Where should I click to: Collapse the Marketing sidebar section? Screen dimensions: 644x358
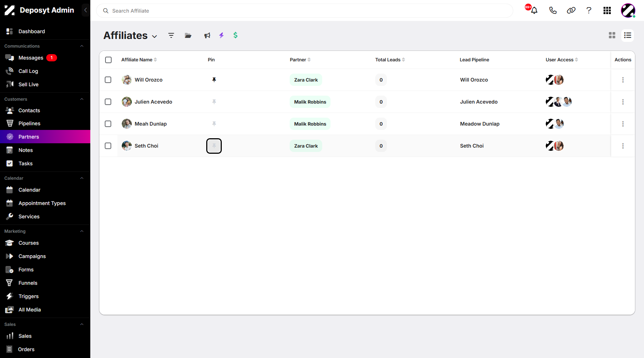(x=82, y=231)
